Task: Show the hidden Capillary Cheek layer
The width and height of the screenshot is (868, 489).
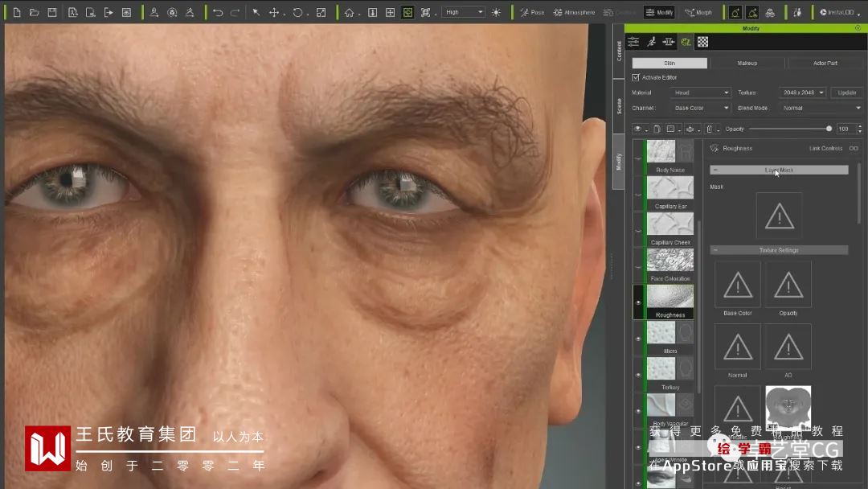Action: pos(638,230)
